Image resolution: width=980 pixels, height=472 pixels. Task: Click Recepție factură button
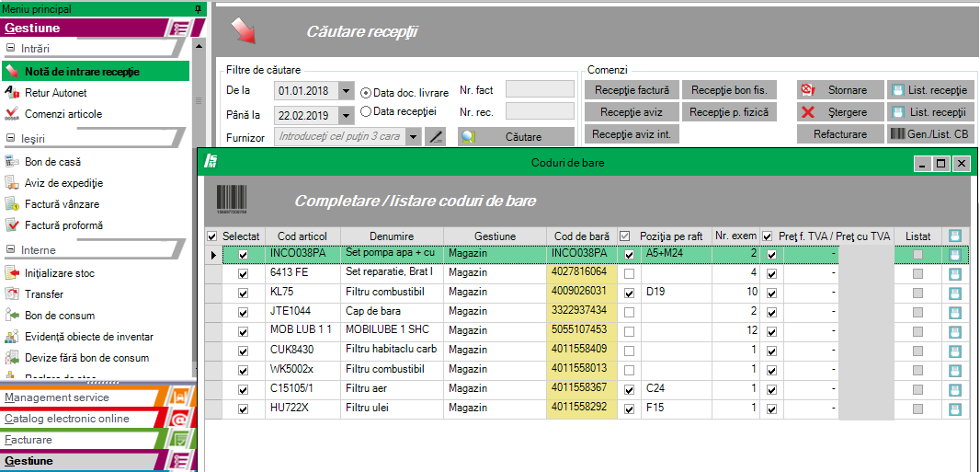[x=632, y=90]
